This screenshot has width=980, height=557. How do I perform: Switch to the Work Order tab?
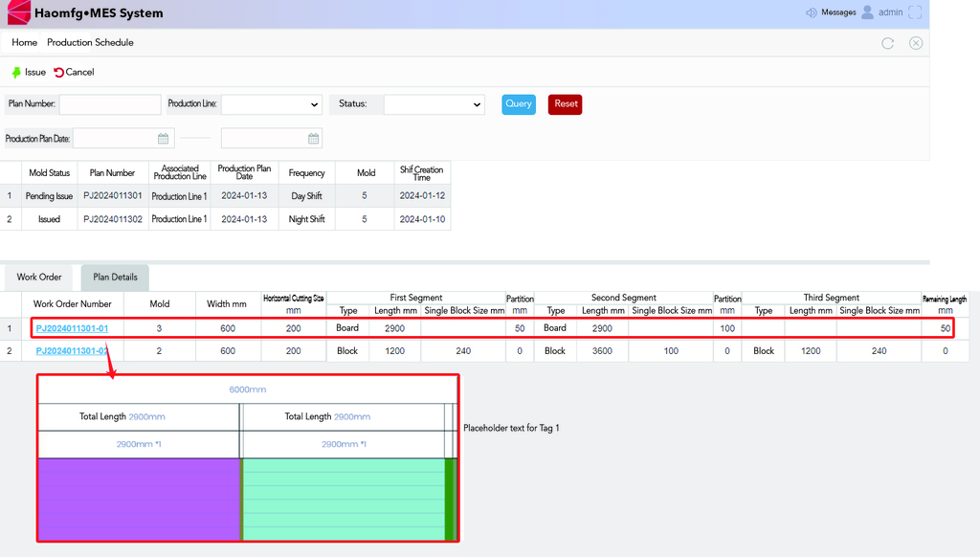39,278
